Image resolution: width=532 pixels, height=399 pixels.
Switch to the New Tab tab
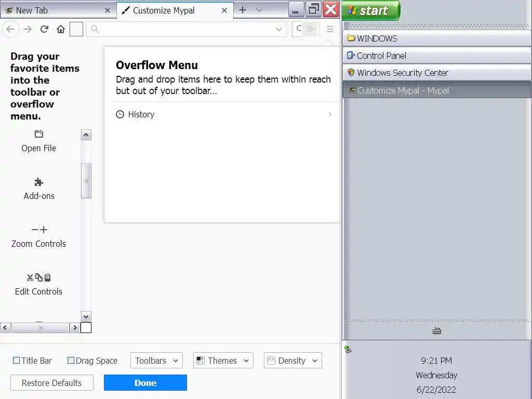click(x=58, y=10)
